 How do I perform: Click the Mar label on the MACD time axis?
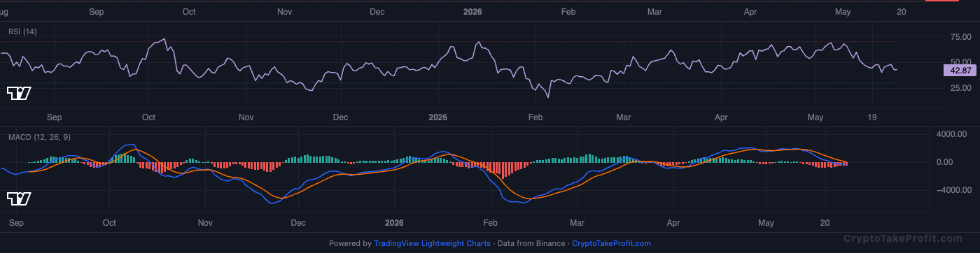577,223
